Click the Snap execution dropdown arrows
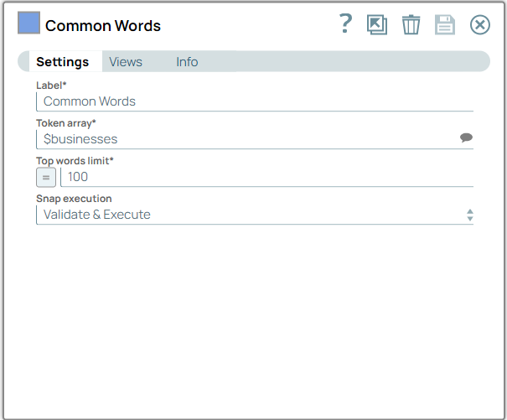The height and width of the screenshot is (420, 507). point(470,215)
